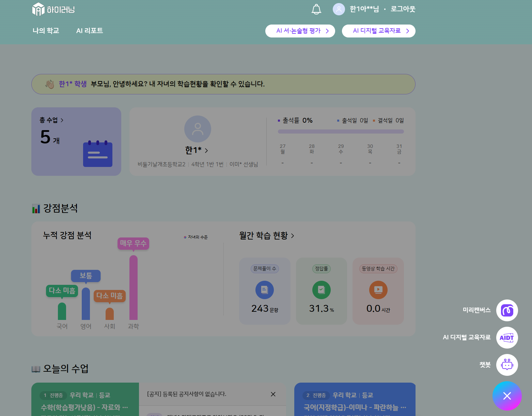Click the blue 문제풀이 수 document icon

coord(265,290)
